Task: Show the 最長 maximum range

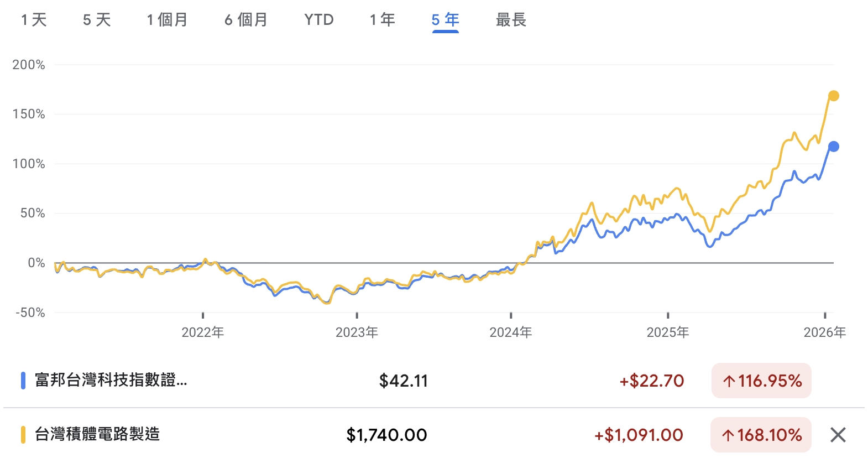Action: (511, 20)
